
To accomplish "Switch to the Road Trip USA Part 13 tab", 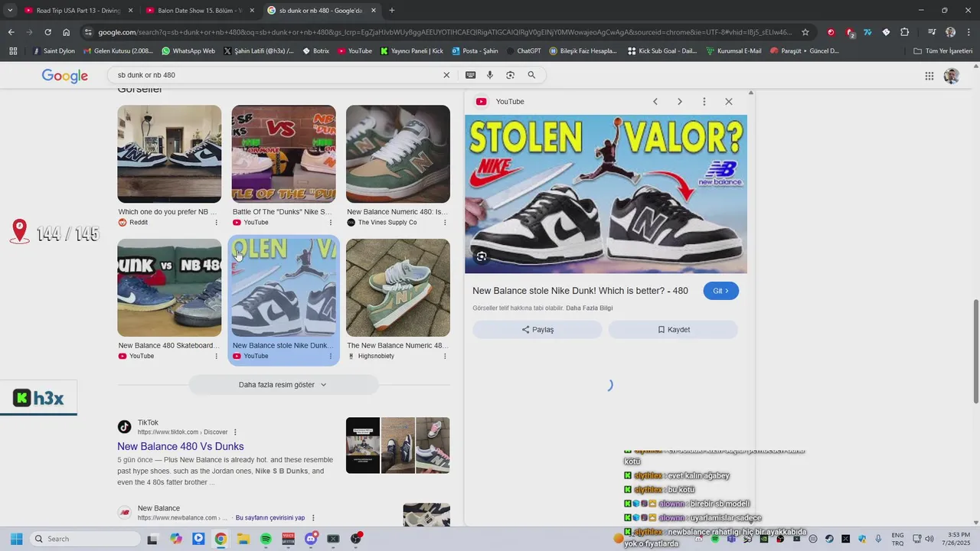I will (x=78, y=11).
